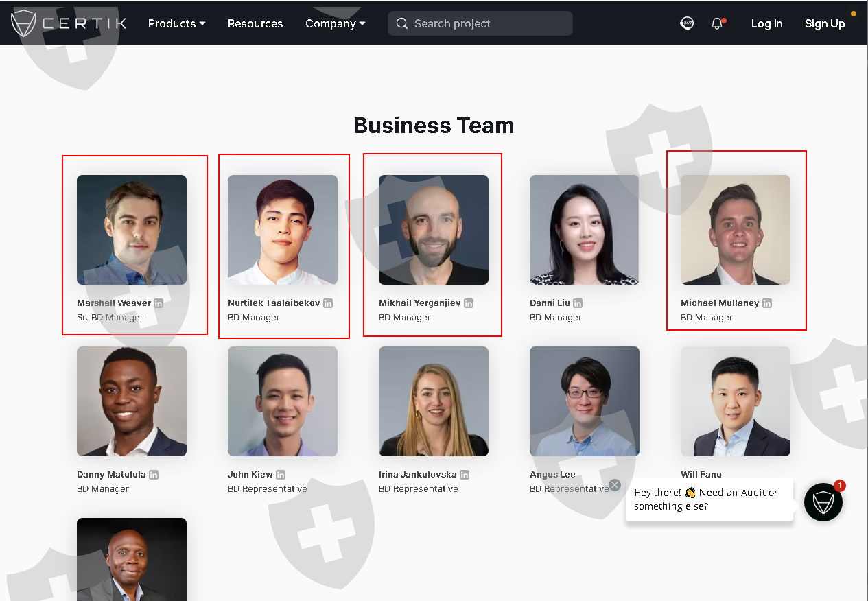Open Marshall Weaver's LinkedIn icon

(x=159, y=303)
